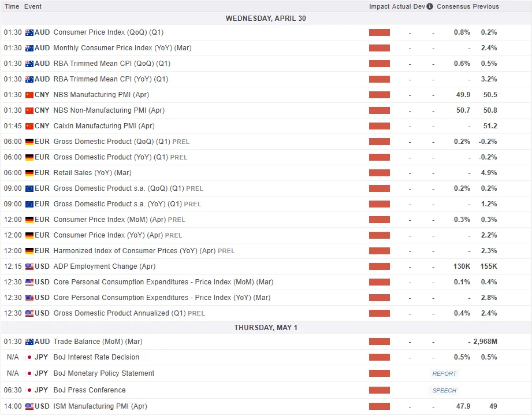Click the 130K consensus for ADP Employment Change
Image resolution: width=532 pixels, height=415 pixels.
coord(462,266)
